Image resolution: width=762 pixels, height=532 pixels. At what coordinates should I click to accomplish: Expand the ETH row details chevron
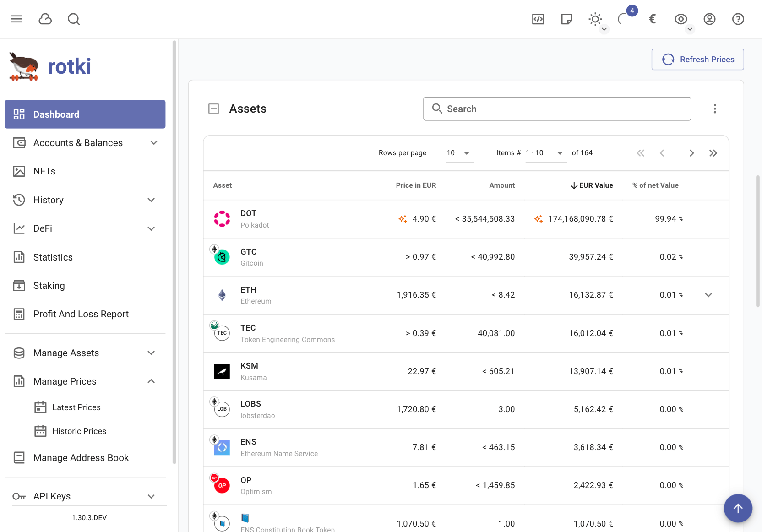tap(708, 295)
